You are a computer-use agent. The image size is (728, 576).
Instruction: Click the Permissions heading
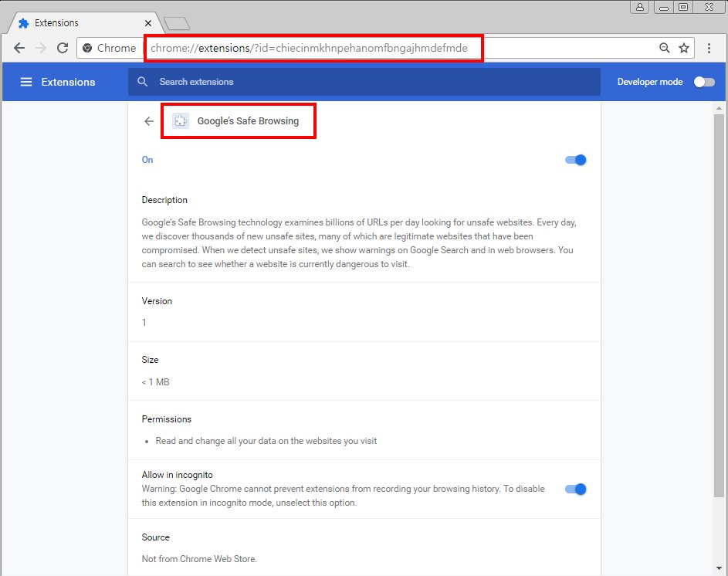pos(166,419)
